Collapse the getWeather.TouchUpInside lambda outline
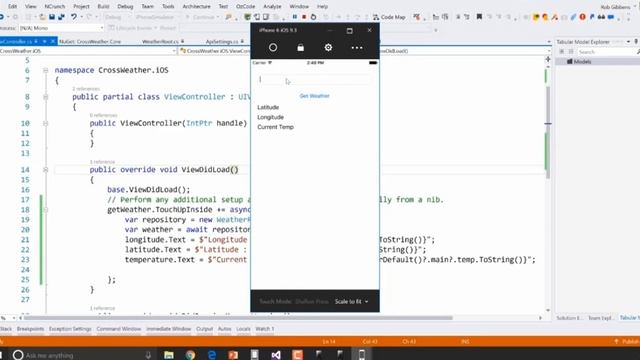640x360 pixels. coord(46,209)
